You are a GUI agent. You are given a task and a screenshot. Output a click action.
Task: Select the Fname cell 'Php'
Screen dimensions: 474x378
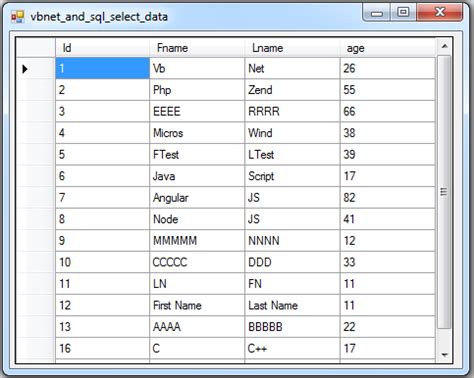[x=197, y=90]
